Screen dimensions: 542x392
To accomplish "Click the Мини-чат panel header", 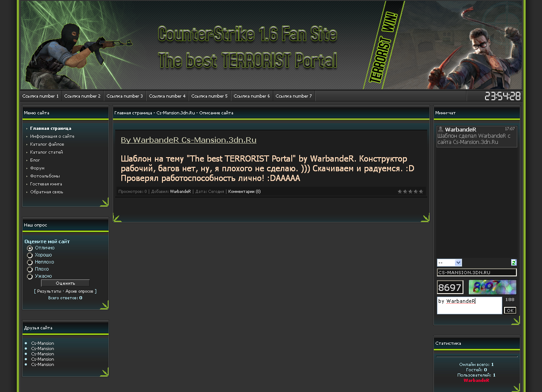I will 477,113.
